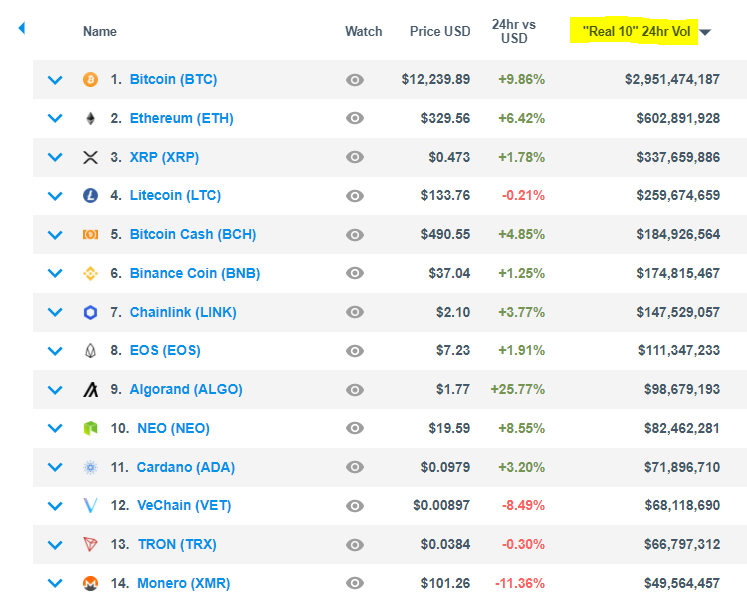
Task: Click the XRP logo icon
Action: click(90, 157)
